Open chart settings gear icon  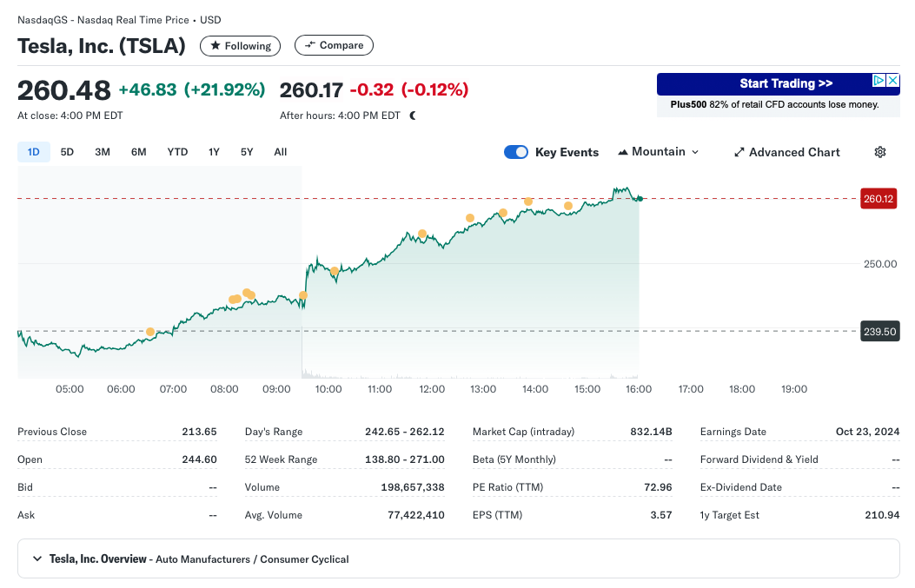point(880,152)
